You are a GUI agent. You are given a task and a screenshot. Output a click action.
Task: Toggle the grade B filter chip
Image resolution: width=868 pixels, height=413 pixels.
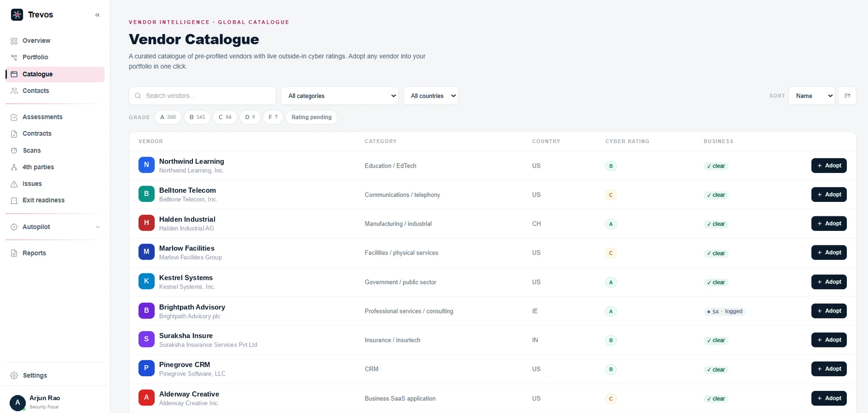click(x=197, y=117)
